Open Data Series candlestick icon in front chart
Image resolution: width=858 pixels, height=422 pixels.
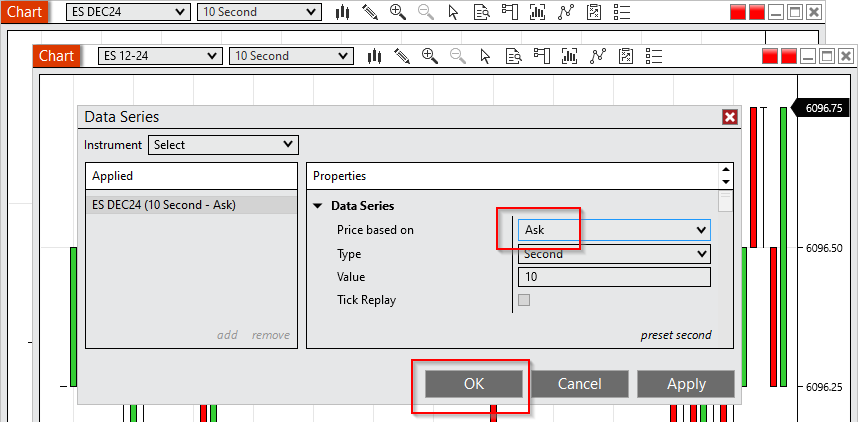point(374,56)
